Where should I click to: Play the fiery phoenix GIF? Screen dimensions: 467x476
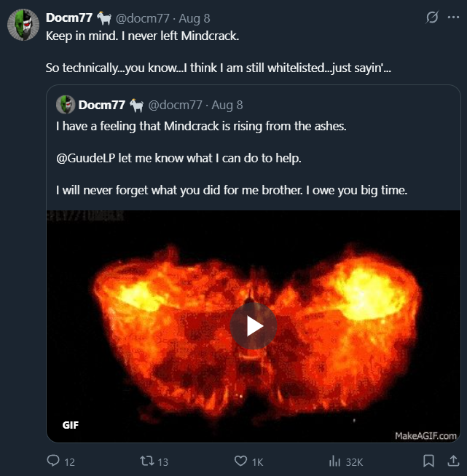[253, 325]
